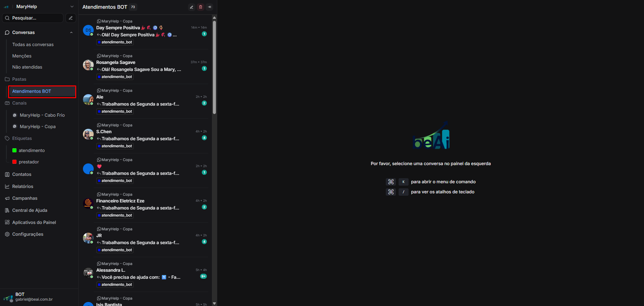Open Relatórios in the sidebar
Screen dimensions: 644x306
22,186
